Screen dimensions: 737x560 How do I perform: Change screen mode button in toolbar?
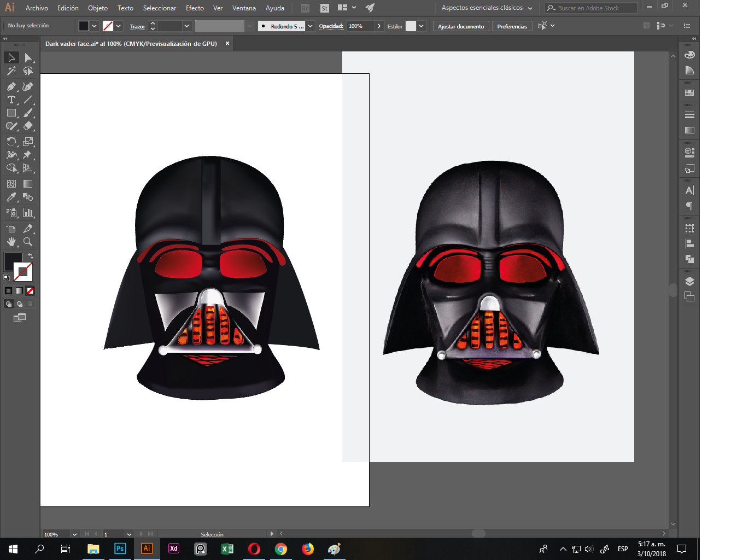tap(20, 318)
